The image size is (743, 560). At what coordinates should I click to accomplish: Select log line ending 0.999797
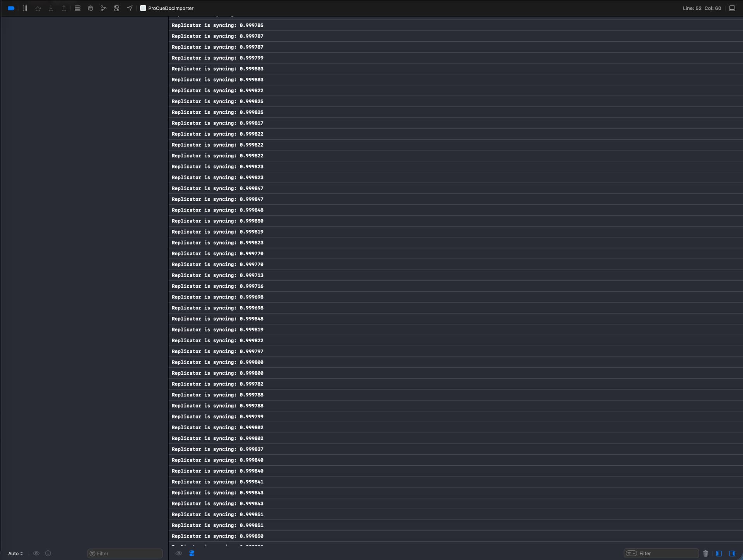pyautogui.click(x=455, y=351)
